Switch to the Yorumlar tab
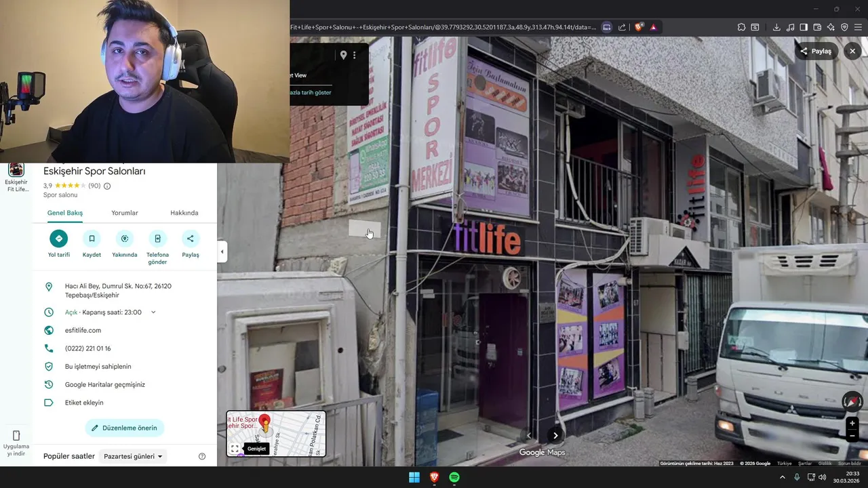This screenshot has width=868, height=488. tap(125, 213)
